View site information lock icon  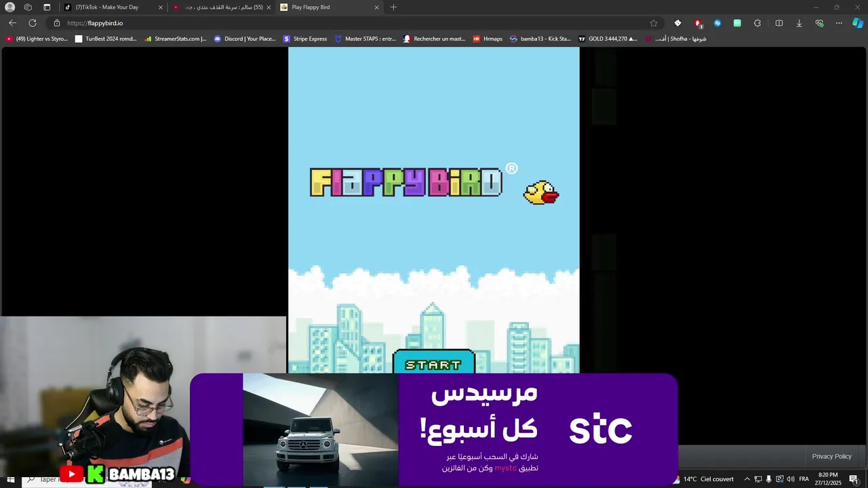57,23
